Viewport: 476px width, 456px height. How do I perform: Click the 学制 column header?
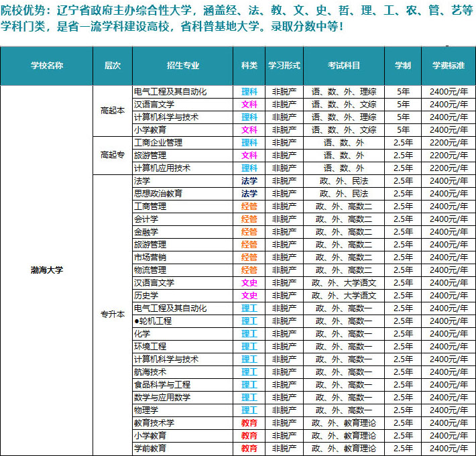click(x=403, y=66)
